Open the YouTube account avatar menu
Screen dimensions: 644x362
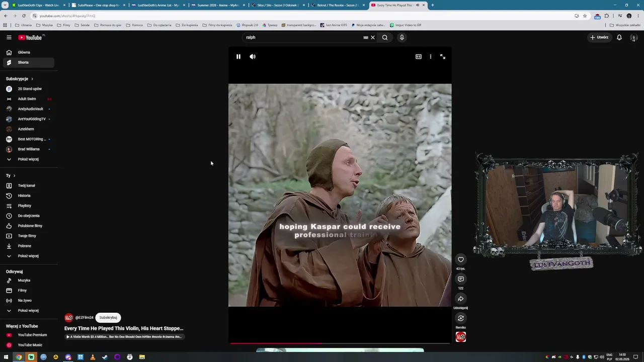click(x=634, y=38)
